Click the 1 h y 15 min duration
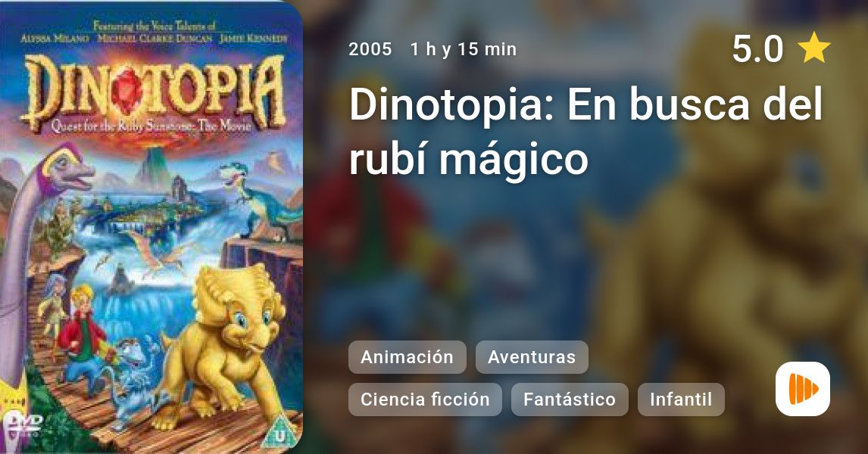Viewport: 868px width, 454px height. pyautogui.click(x=464, y=49)
